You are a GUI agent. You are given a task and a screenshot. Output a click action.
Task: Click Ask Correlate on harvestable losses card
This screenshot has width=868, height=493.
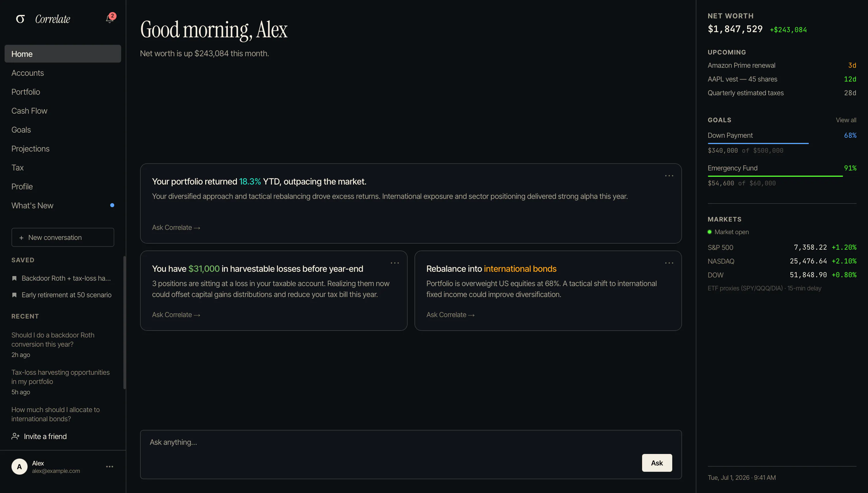176,315
